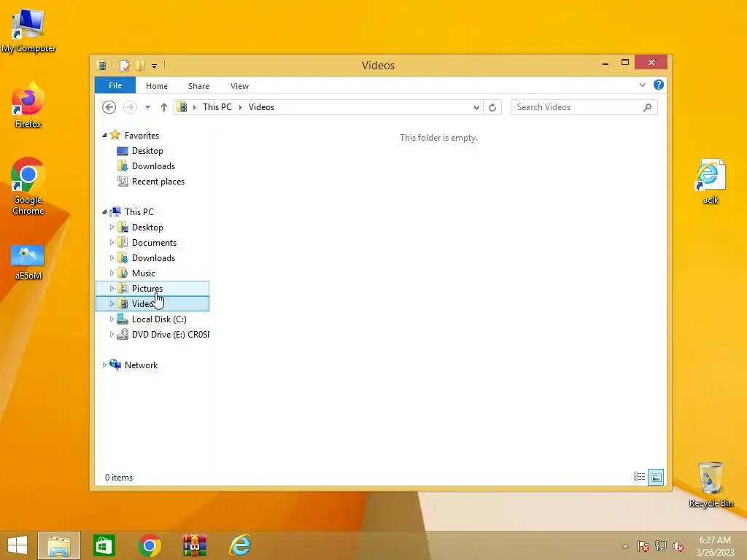Select the Pictures folder

(147, 289)
